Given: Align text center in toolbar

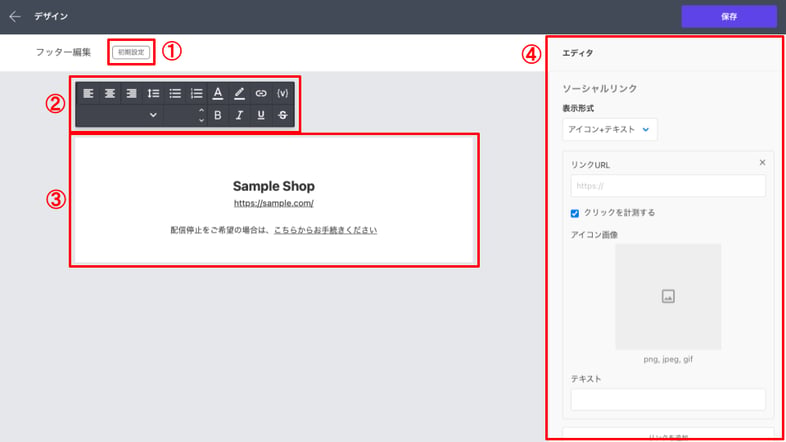Looking at the screenshot, I should pos(110,93).
